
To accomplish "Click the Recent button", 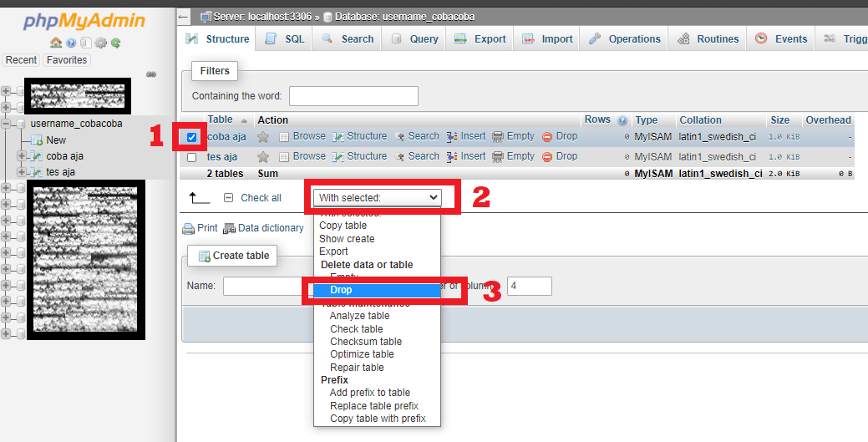I will coord(21,60).
